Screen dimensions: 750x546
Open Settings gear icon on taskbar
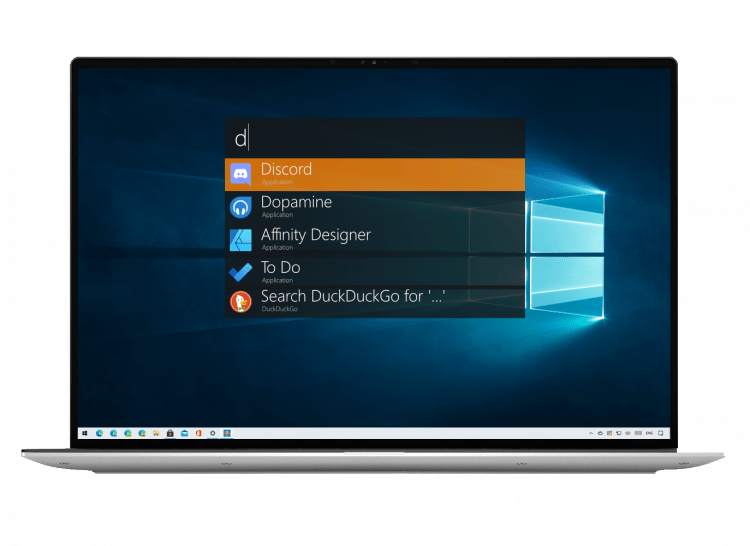[x=213, y=433]
